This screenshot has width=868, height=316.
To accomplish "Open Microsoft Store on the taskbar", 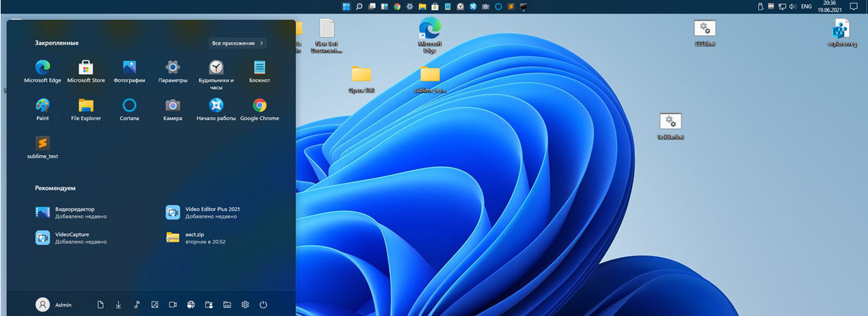I will point(435,7).
